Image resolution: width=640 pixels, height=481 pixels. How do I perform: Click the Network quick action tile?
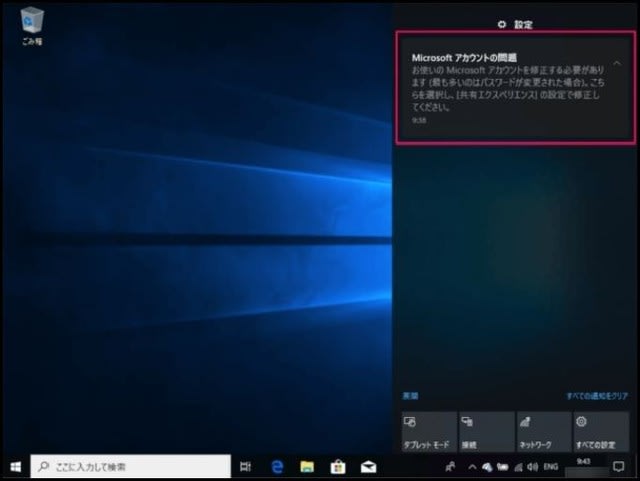544,432
